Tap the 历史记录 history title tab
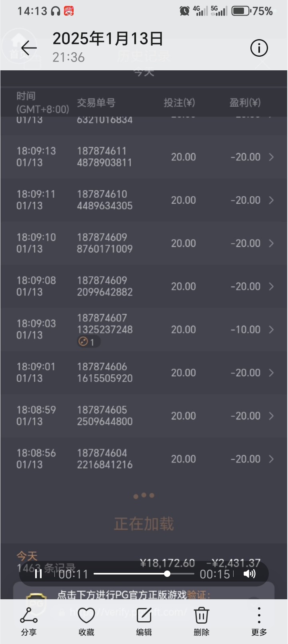The height and width of the screenshot is (644, 288). (x=144, y=57)
